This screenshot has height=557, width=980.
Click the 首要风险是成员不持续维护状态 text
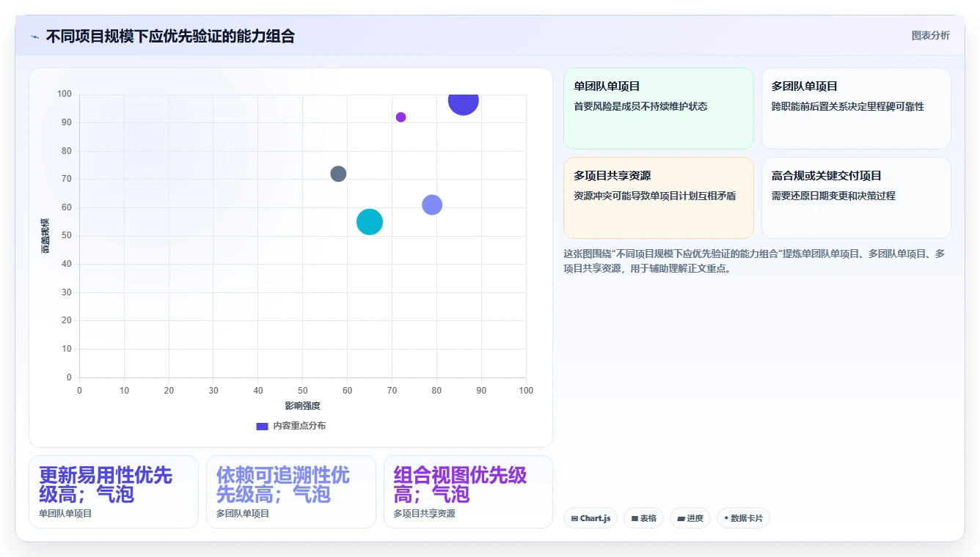640,106
